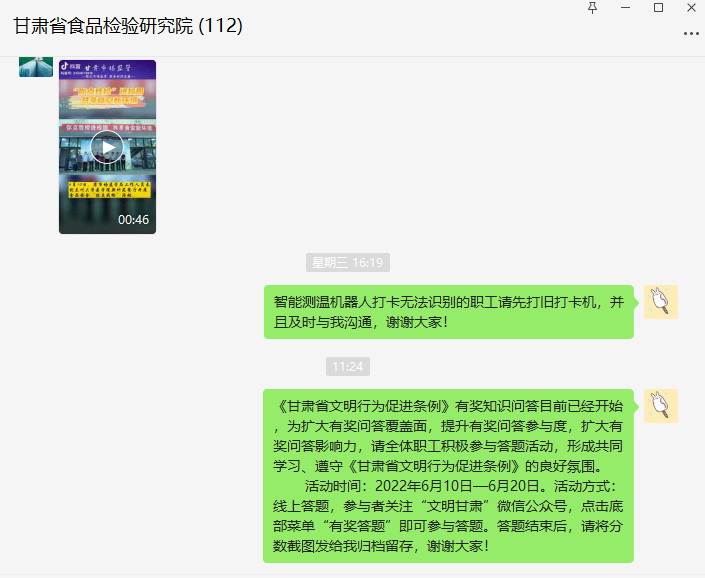705x578 pixels.
Task: Maximize the chat window
Action: [658, 8]
